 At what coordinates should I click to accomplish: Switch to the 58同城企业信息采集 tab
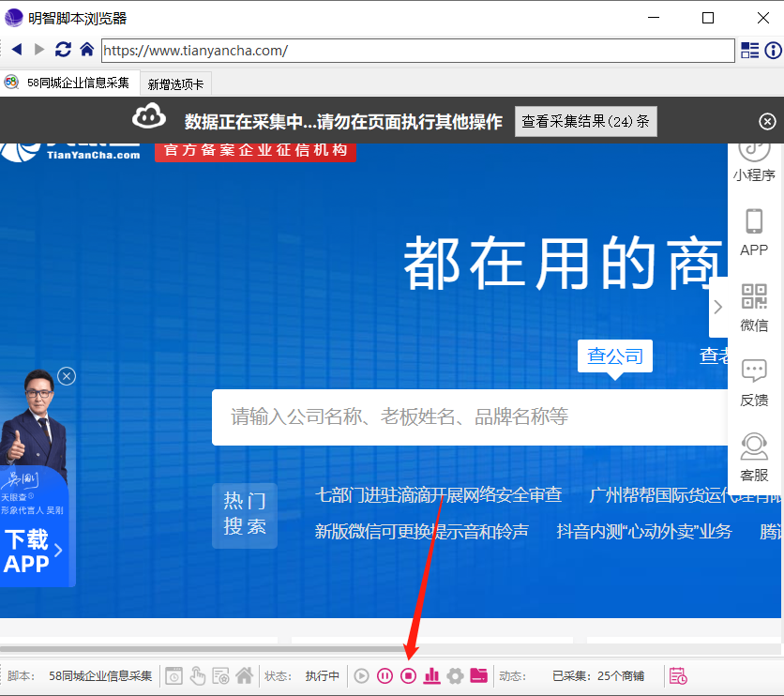(69, 83)
